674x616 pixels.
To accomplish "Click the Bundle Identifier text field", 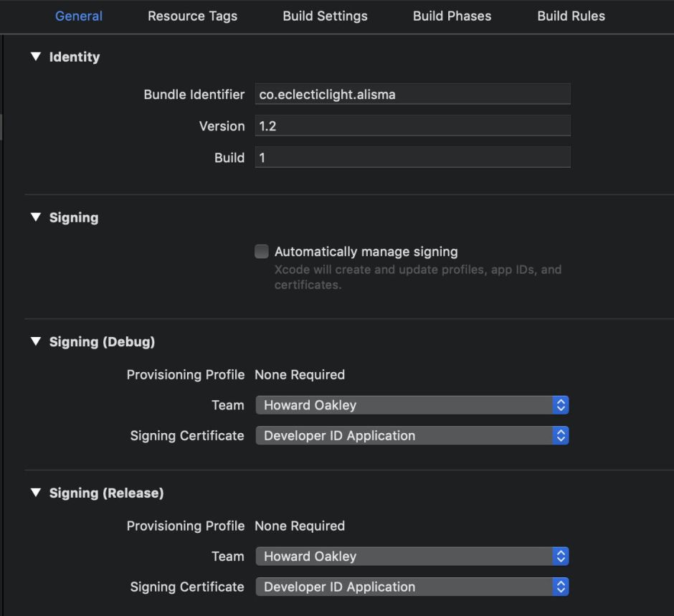I will [412, 94].
